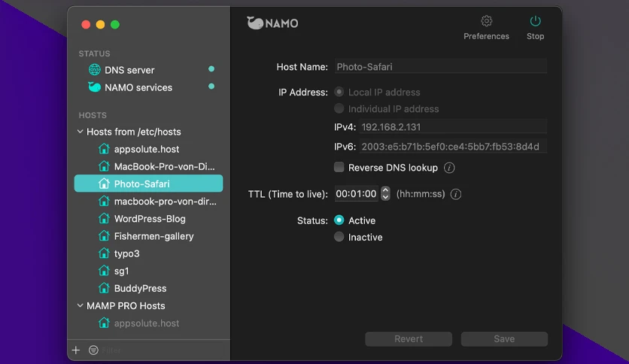
Task: Select NAMO services whale icon
Action: (94, 87)
